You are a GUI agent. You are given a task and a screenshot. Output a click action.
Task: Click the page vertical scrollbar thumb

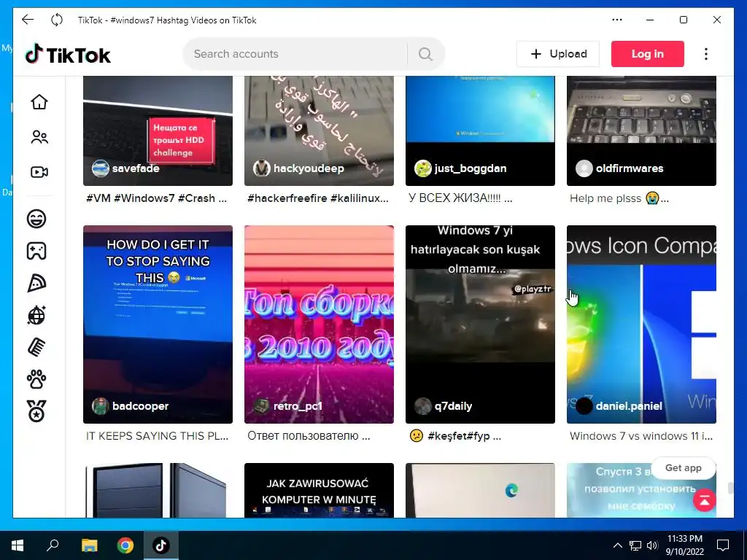pyautogui.click(x=729, y=489)
